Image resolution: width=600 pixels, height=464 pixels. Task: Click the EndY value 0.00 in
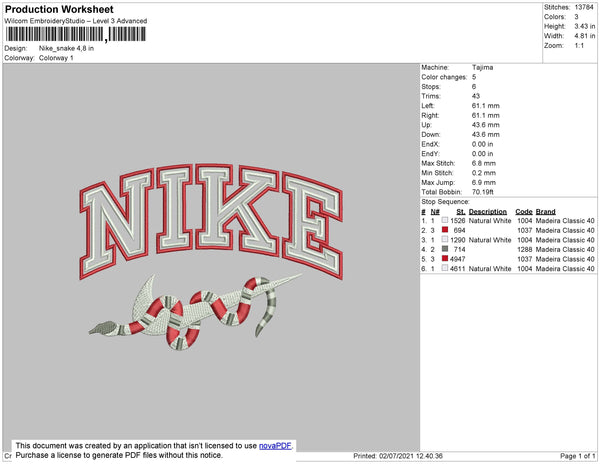pyautogui.click(x=483, y=154)
